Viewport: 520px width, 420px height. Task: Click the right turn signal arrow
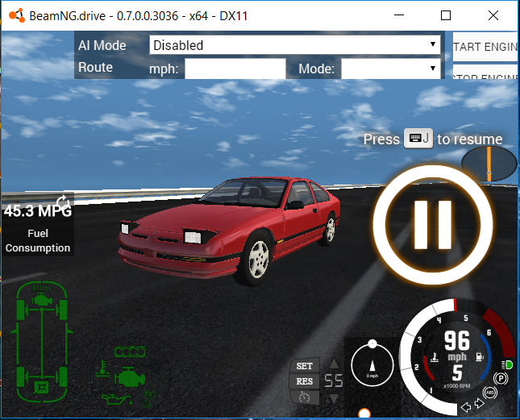coord(479,403)
